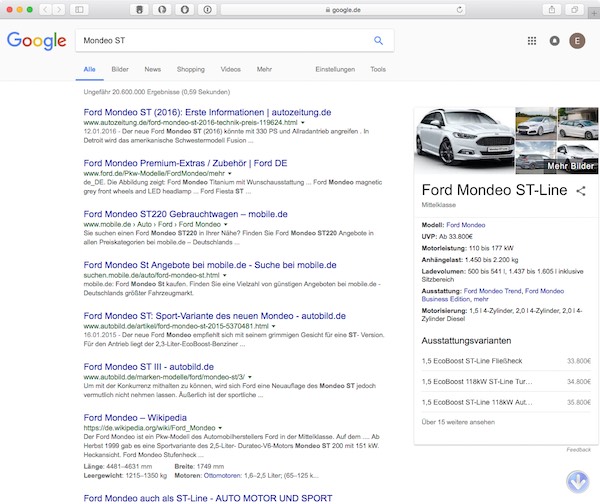Viewport: 600px width, 504px height.
Task: Expand autobild.de marken-modelle result dropdown
Action: pos(249,377)
